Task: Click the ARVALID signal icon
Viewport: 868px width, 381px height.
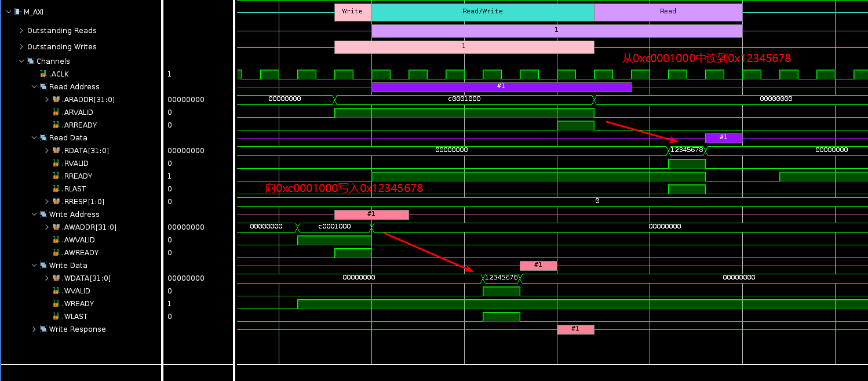Action: [56, 112]
